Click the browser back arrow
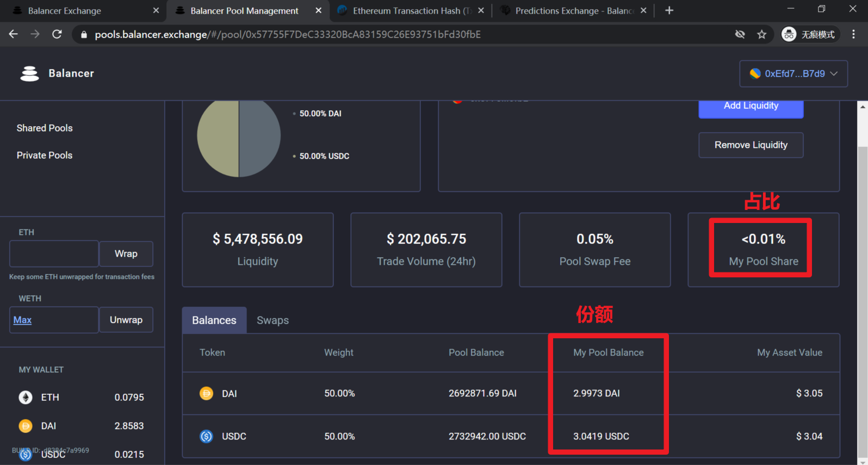Viewport: 868px width, 465px height. [14, 34]
